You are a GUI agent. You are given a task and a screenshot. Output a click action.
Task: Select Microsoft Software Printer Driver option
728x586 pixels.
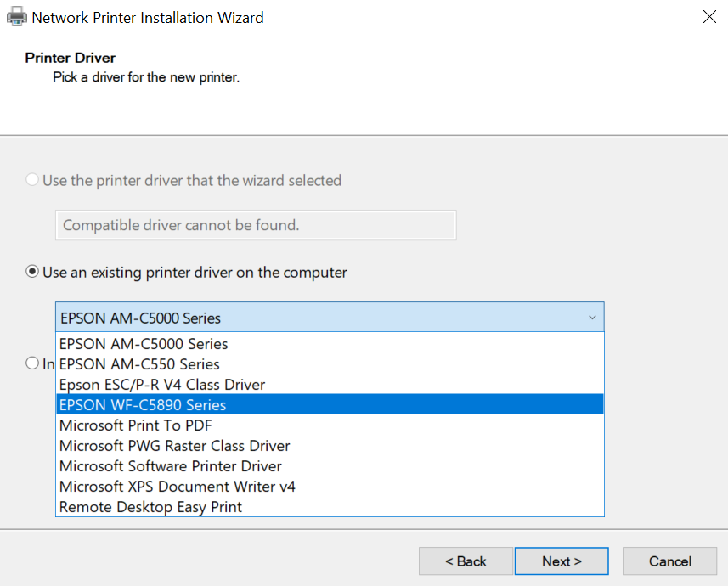(170, 466)
